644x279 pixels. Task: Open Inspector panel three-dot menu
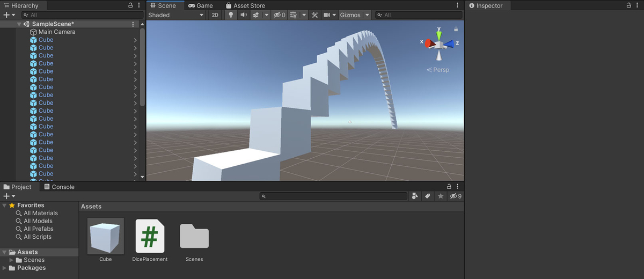click(638, 5)
